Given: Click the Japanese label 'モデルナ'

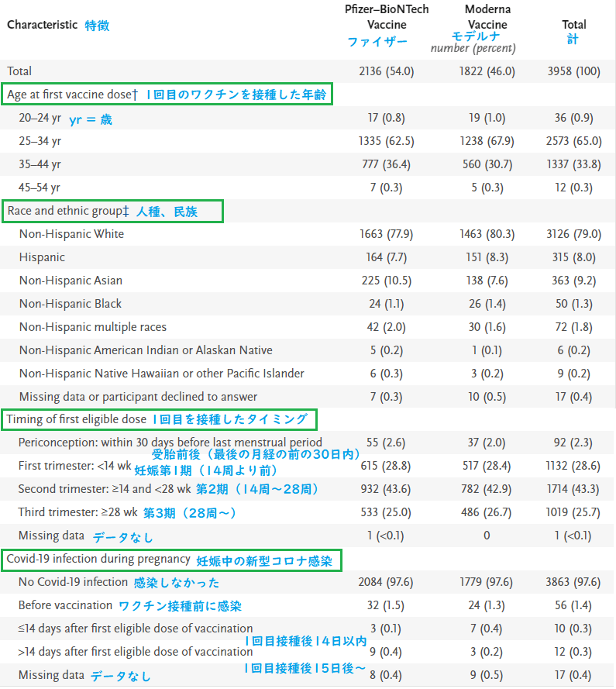Looking at the screenshot, I should coord(476,36).
